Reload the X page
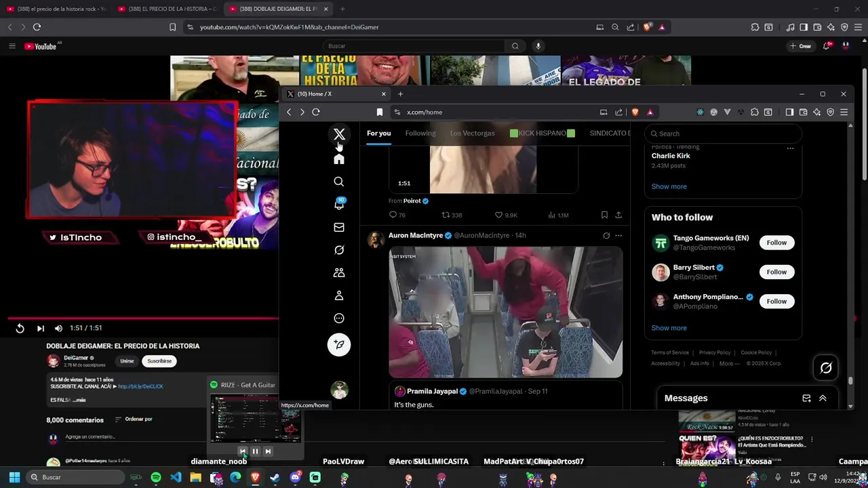 click(316, 112)
